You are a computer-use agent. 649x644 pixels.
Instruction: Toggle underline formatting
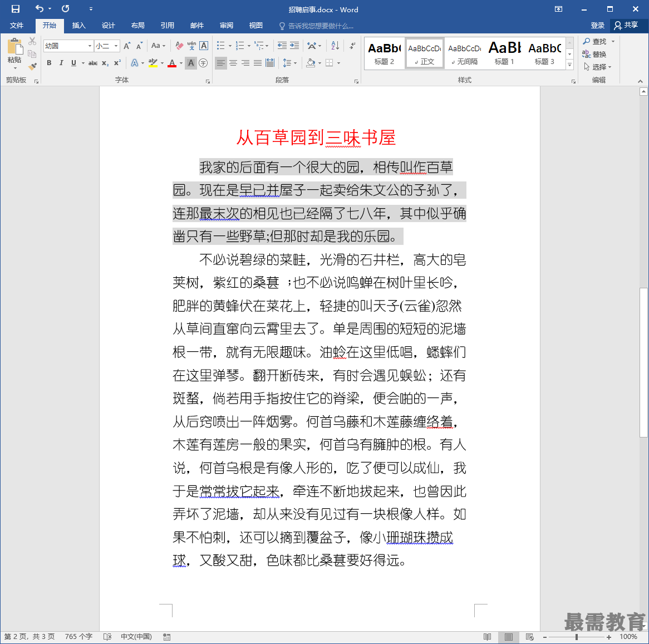click(73, 63)
